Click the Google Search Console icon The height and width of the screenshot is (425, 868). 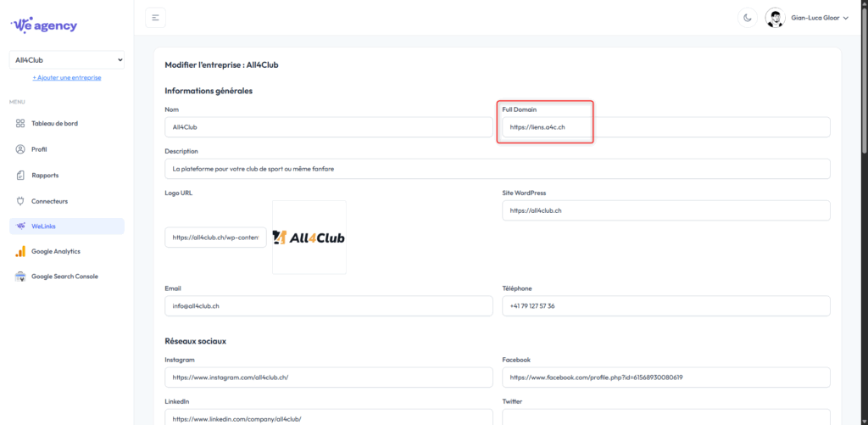20,277
